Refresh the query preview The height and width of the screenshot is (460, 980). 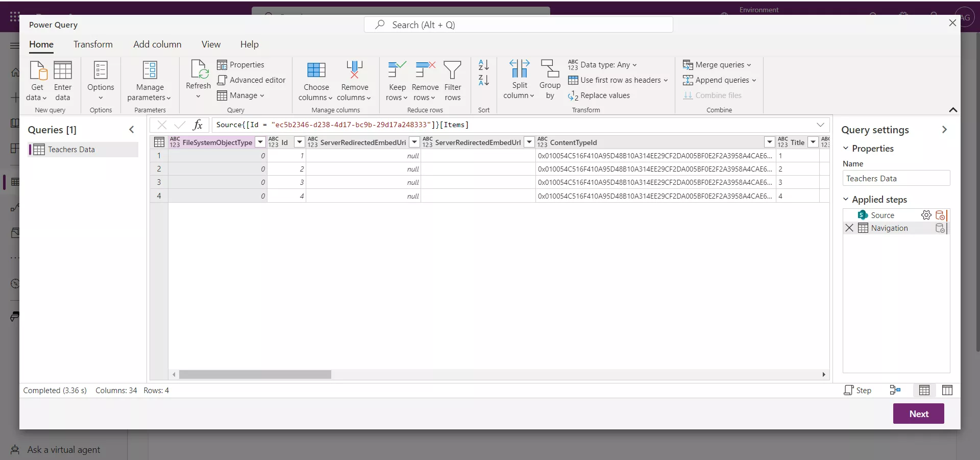pyautogui.click(x=198, y=77)
